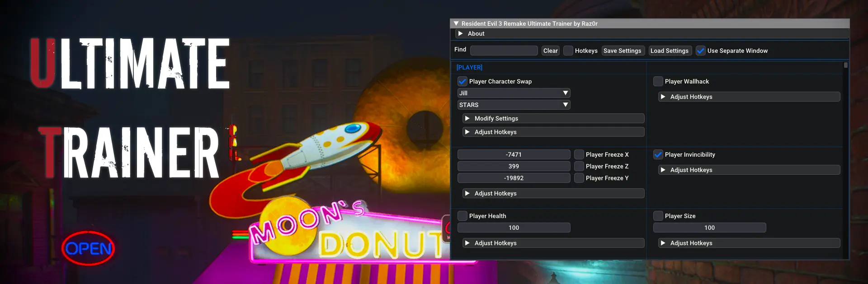The image size is (868, 284).
Task: Toggle Use Separate Window checkbox
Action: click(701, 51)
